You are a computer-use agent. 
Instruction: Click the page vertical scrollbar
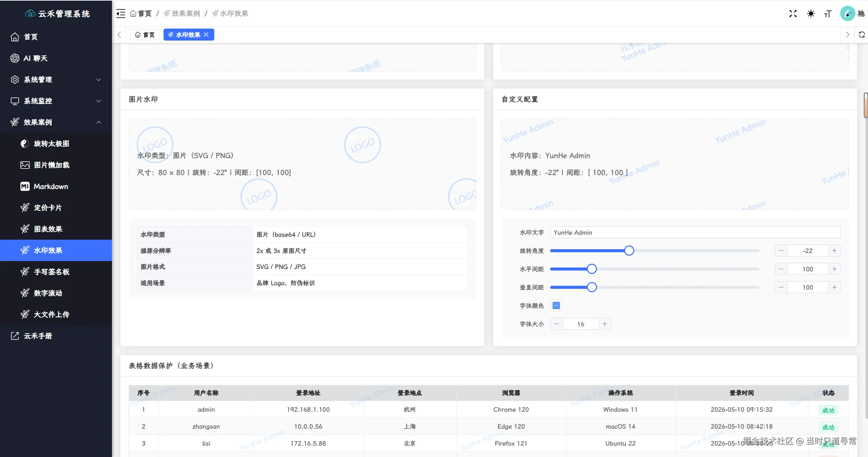click(x=865, y=105)
